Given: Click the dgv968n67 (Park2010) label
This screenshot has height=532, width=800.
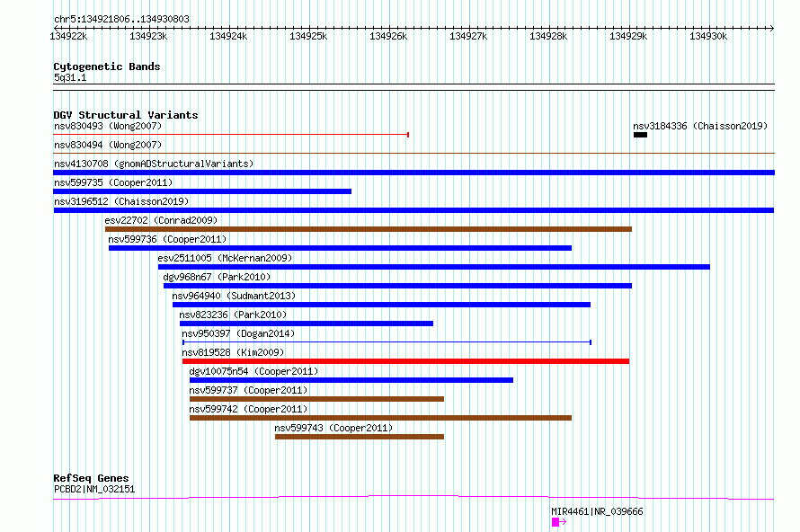Looking at the screenshot, I should (x=217, y=277).
